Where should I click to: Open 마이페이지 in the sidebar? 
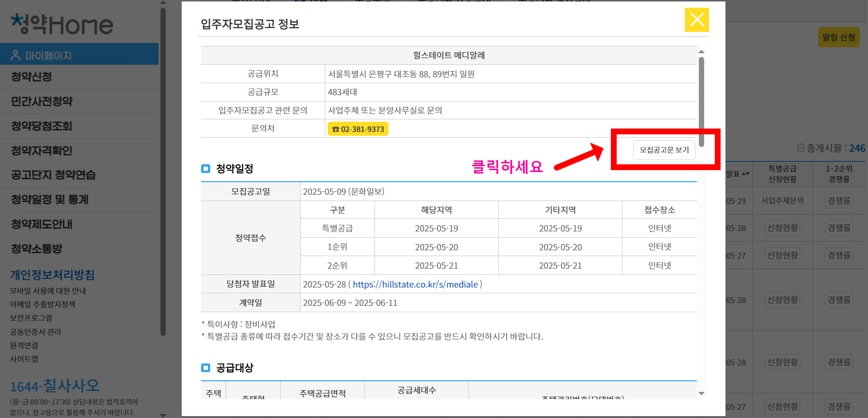pyautogui.click(x=79, y=54)
